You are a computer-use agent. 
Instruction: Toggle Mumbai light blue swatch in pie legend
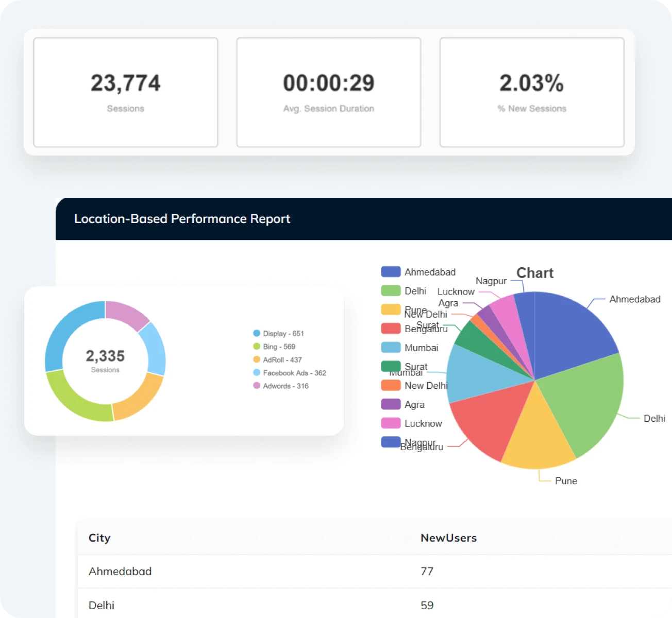point(391,348)
